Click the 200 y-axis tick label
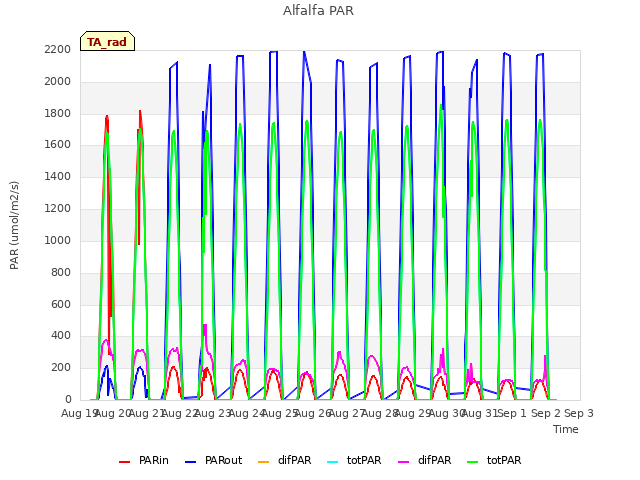This screenshot has width=640, height=480. [x=61, y=368]
